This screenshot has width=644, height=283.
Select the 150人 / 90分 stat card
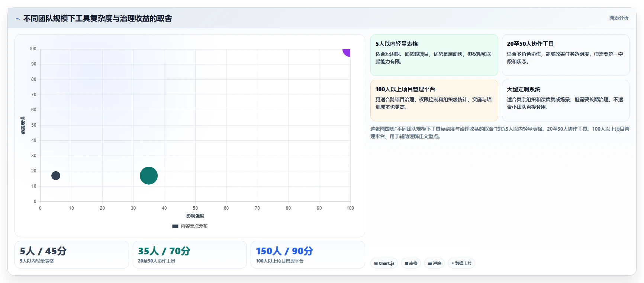click(308, 255)
